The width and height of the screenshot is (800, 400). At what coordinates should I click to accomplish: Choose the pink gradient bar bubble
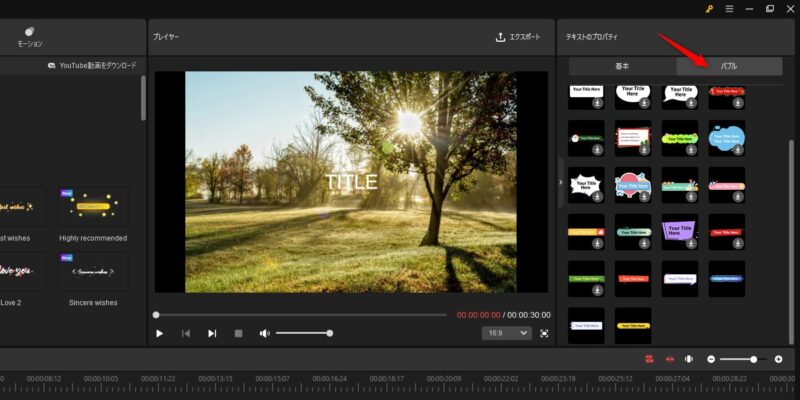click(x=727, y=185)
